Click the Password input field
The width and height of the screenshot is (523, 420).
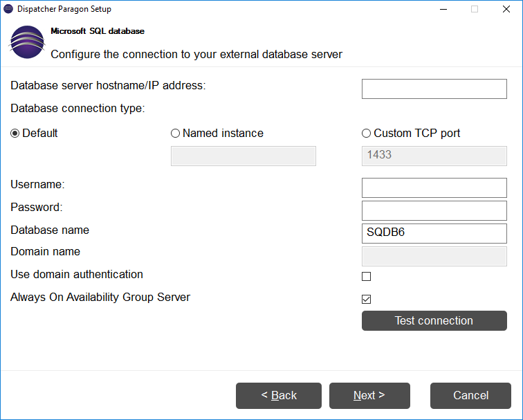point(434,210)
